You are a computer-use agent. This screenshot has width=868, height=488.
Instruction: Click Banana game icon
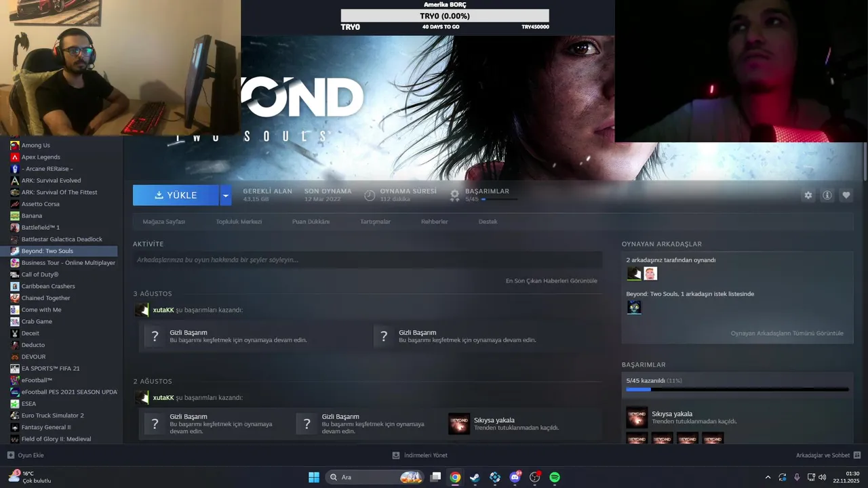[x=15, y=216]
